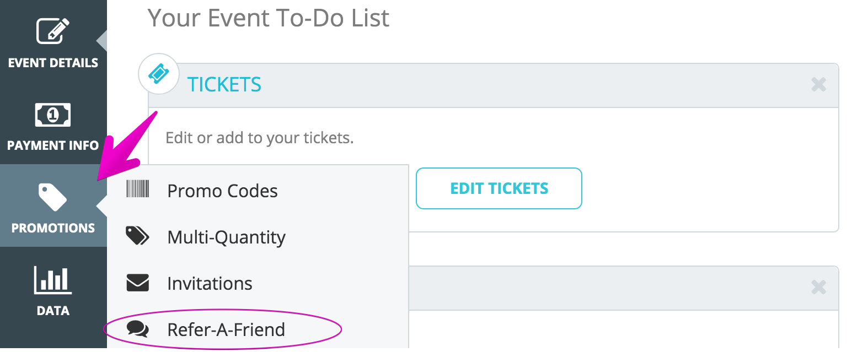Click the Promo Codes barcode icon
This screenshot has width=868, height=352.
click(x=138, y=189)
